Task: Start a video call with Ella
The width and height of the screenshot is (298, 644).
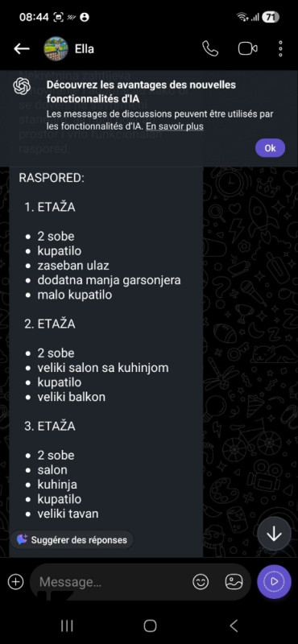Action: point(247,49)
